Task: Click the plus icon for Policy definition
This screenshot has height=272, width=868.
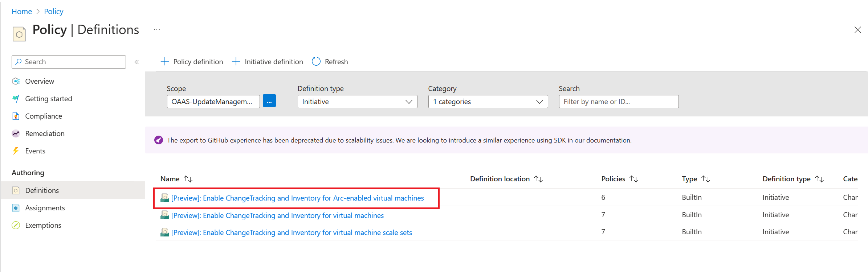Action: click(x=165, y=62)
